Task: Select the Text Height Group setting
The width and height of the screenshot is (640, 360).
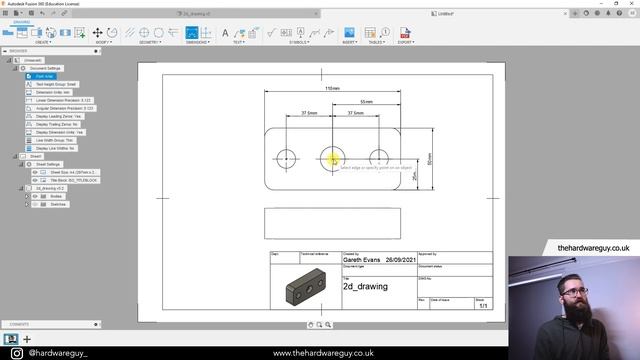Action: [x=52, y=84]
